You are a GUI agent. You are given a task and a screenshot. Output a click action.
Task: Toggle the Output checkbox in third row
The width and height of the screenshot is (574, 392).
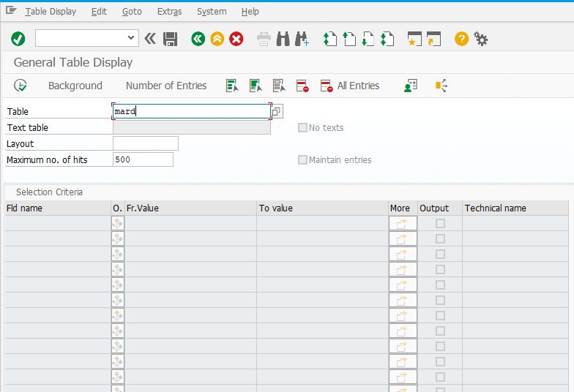click(x=441, y=255)
